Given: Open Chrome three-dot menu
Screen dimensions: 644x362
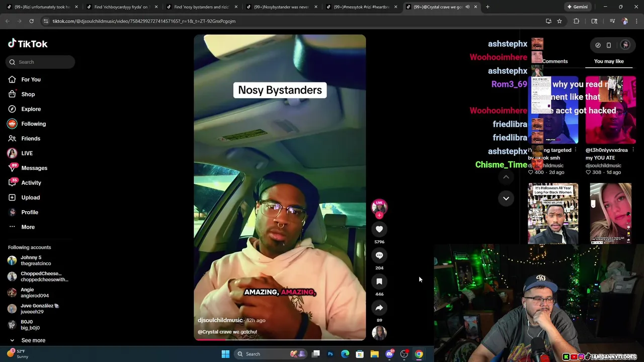Looking at the screenshot, I should [x=636, y=21].
